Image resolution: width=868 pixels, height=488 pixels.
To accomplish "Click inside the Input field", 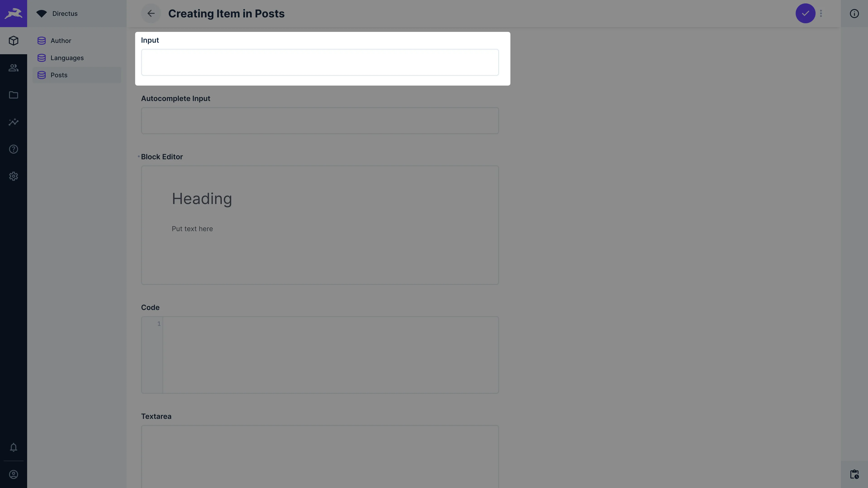I will coord(319,62).
